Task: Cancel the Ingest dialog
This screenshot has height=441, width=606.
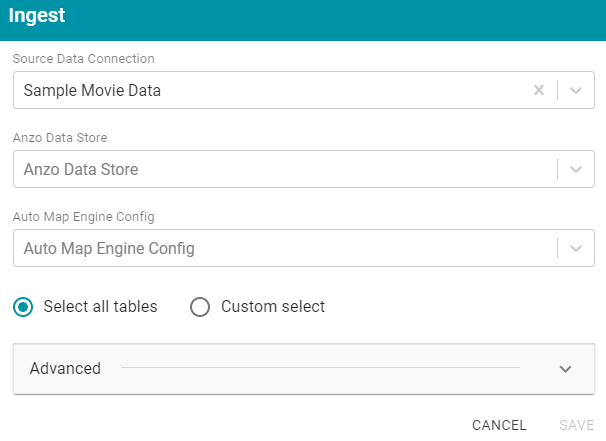Action: pyautogui.click(x=499, y=425)
